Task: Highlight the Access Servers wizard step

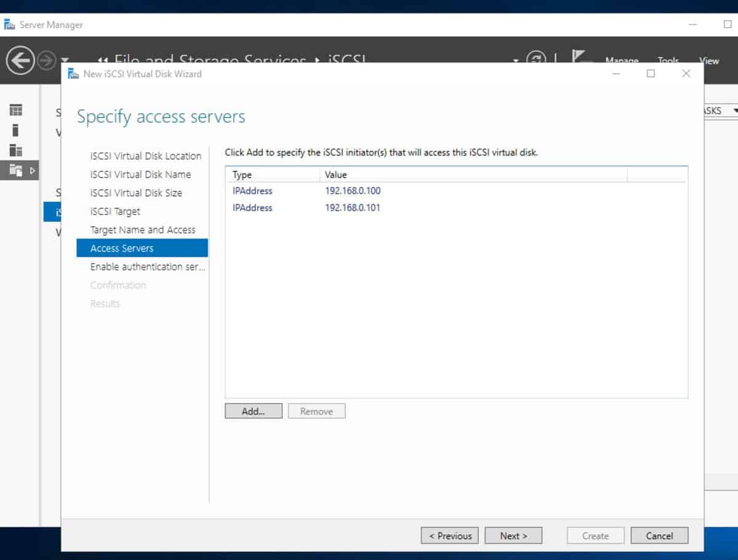Action: click(121, 248)
